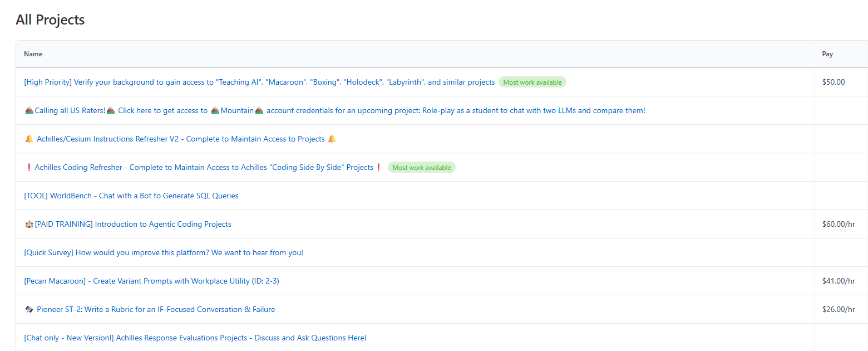868x351 pixels.
Task: Click the bell icon after "Maintain Access to Projects"
Action: point(332,139)
